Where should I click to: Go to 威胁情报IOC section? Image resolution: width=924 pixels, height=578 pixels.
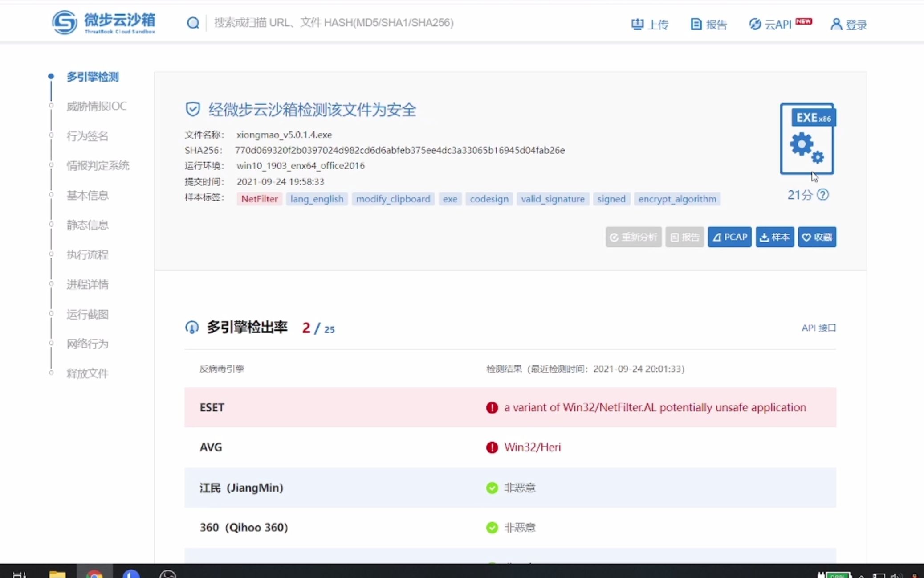pyautogui.click(x=96, y=106)
